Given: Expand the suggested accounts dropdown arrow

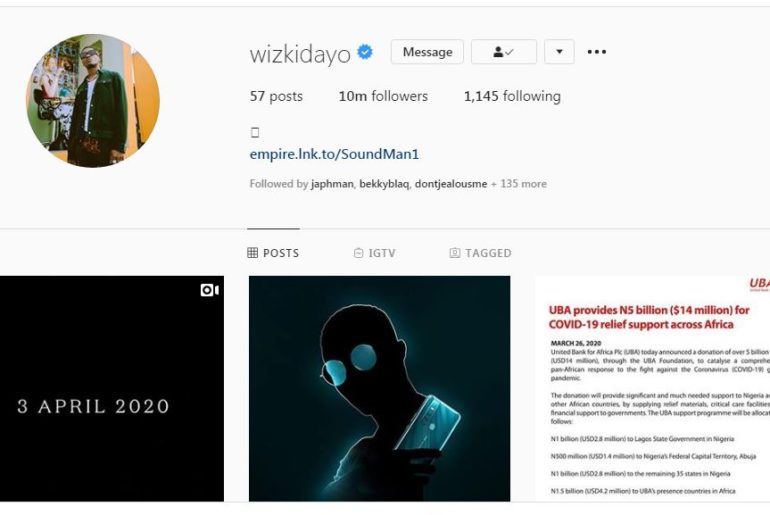Looking at the screenshot, I should (x=559, y=52).
